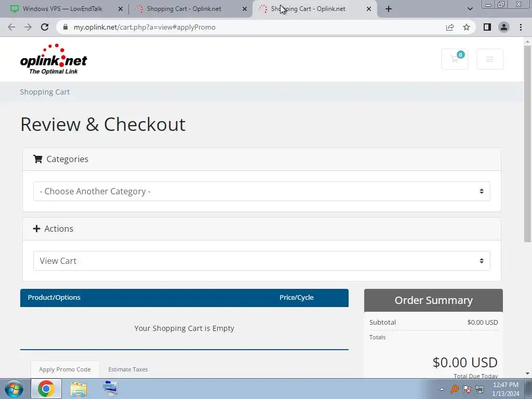Share this page via share icon
532x399 pixels.
[450, 27]
